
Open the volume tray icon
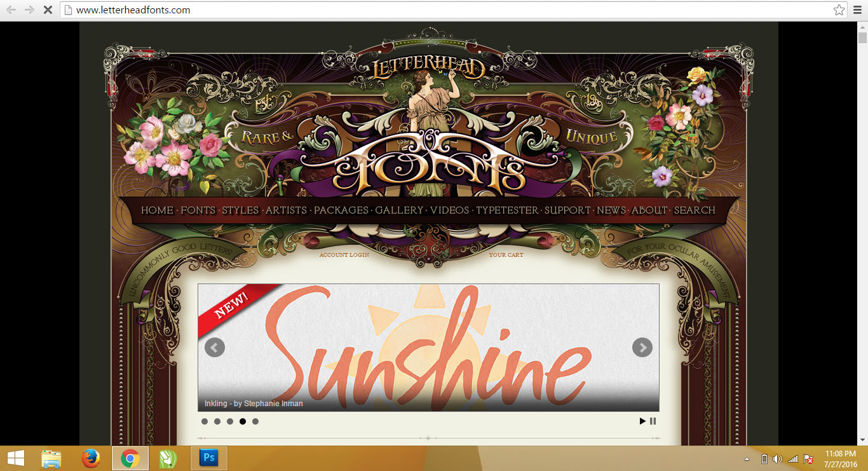[x=778, y=459]
